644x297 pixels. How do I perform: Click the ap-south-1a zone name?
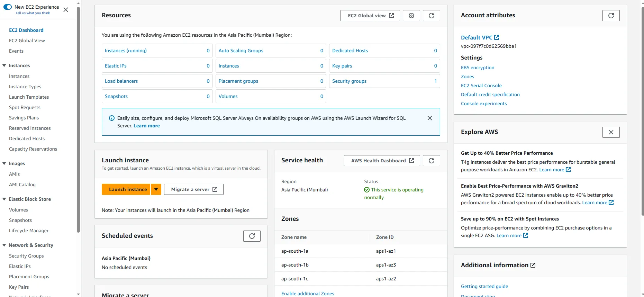(294, 251)
